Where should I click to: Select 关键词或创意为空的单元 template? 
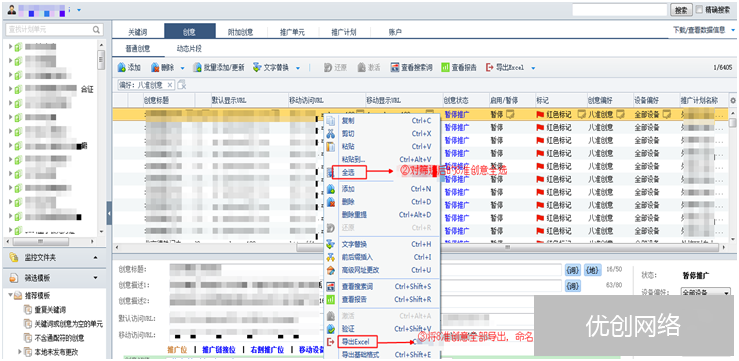(68, 324)
